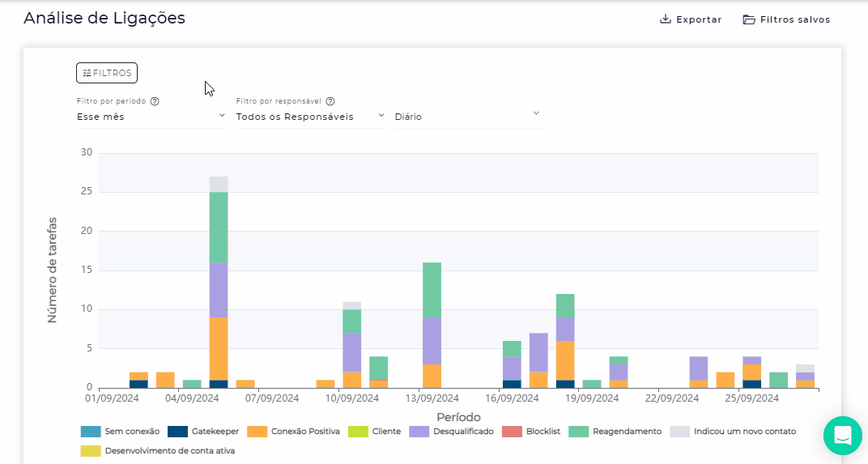
Task: Open the FILTROS button
Action: coord(107,73)
